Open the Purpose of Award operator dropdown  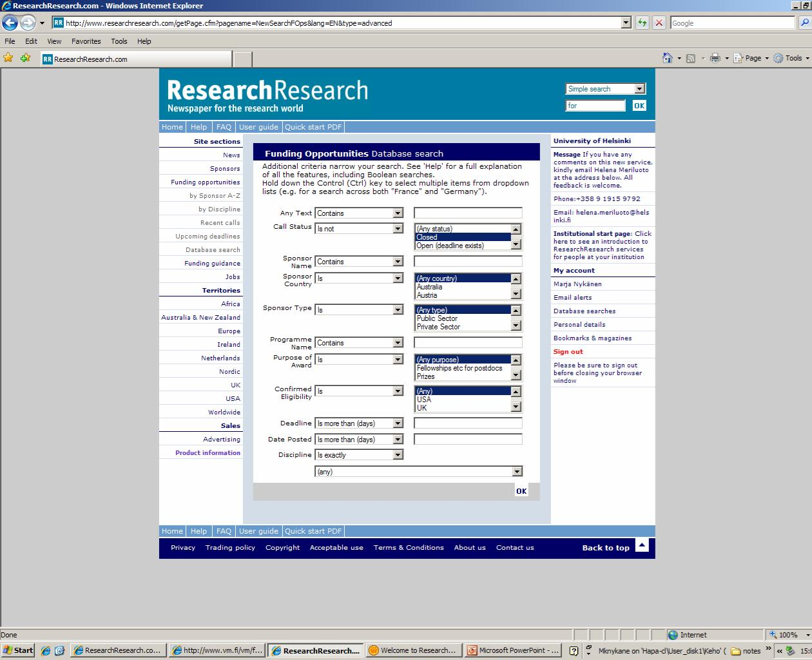point(358,360)
